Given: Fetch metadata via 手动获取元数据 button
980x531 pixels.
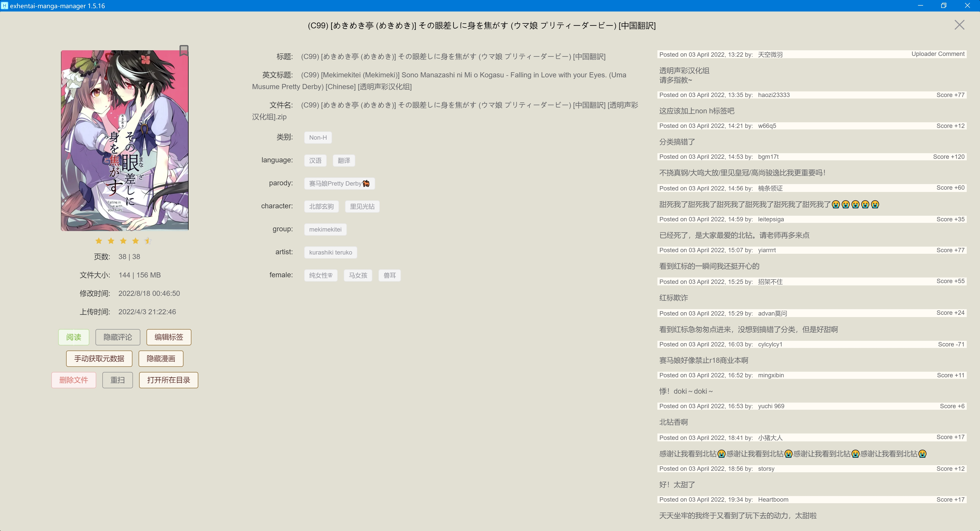Looking at the screenshot, I should [x=99, y=358].
